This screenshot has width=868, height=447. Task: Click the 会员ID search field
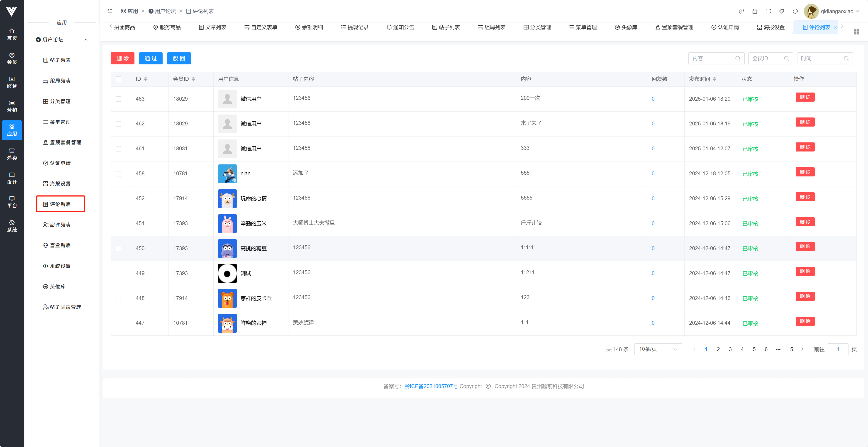tap(767, 58)
